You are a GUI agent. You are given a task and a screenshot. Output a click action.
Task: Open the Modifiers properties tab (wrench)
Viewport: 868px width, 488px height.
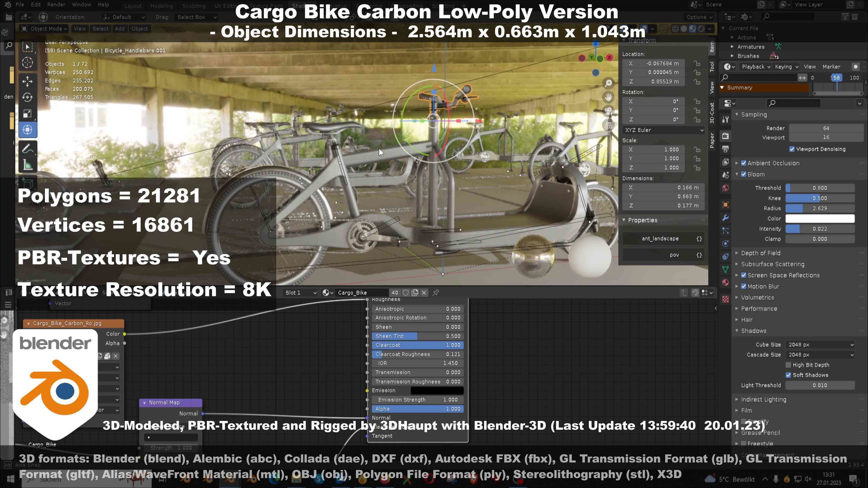click(x=725, y=218)
